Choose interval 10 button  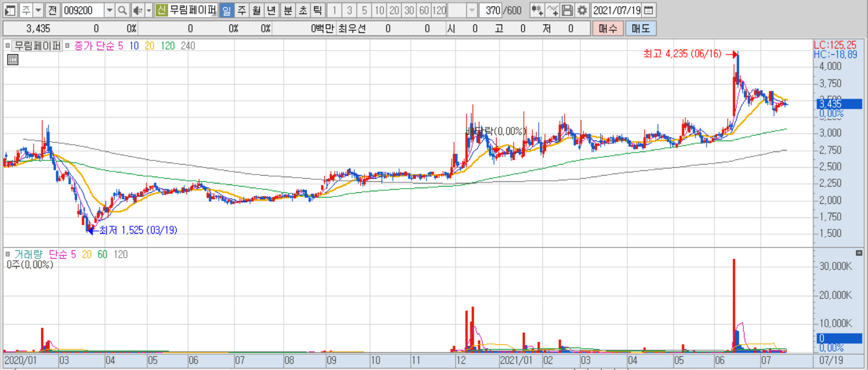(379, 10)
